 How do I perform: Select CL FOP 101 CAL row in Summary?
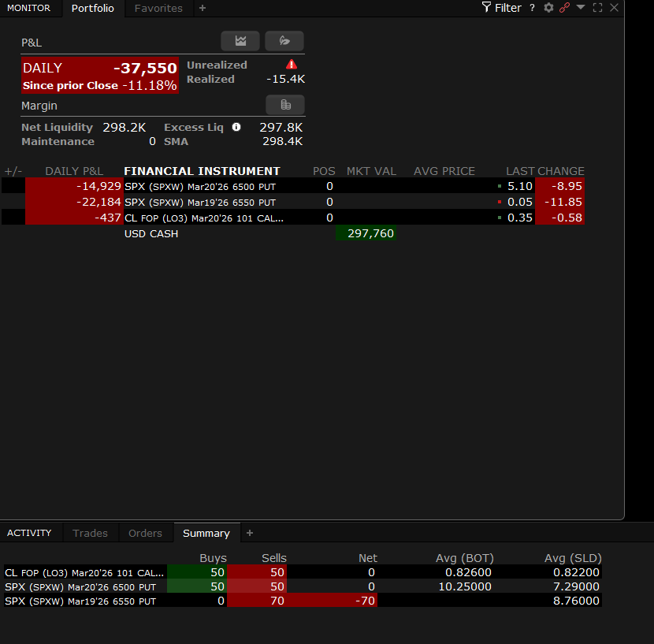303,572
